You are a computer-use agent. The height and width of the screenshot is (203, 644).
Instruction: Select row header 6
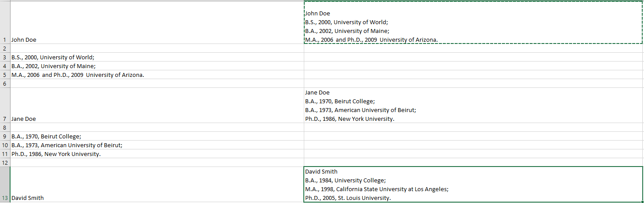pos(5,83)
